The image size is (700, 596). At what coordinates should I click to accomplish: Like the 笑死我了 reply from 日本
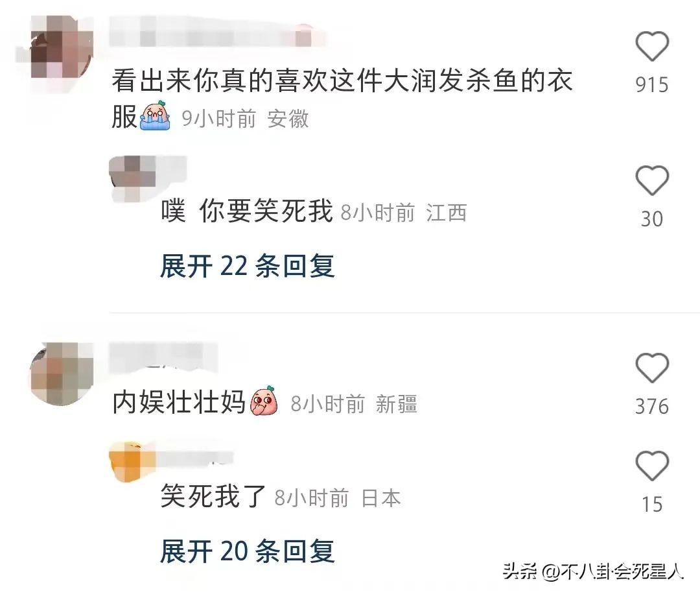[652, 466]
